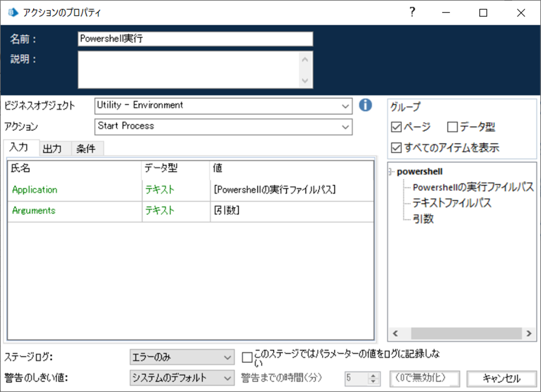
Task: Click the Arguments parameter name
Action: tap(34, 211)
